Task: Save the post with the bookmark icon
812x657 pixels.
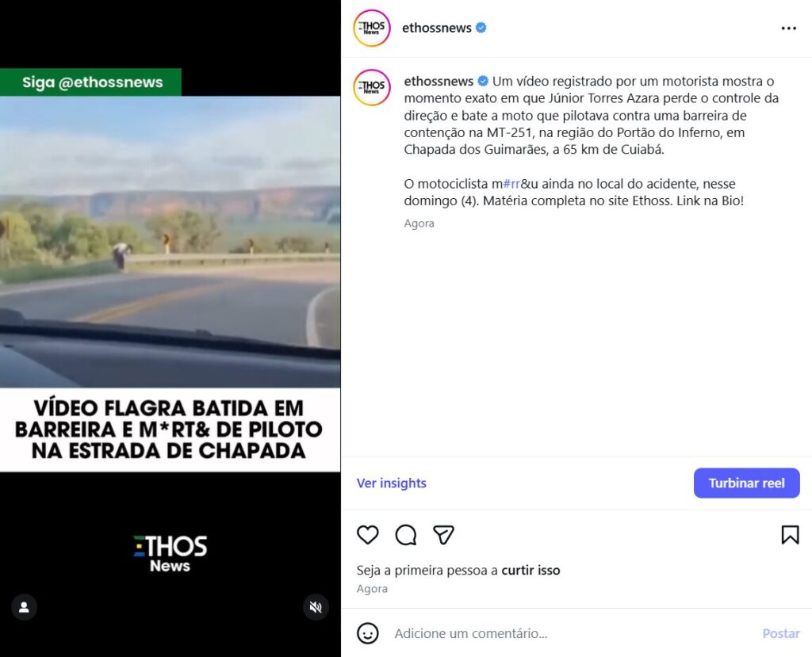Action: pyautogui.click(x=790, y=535)
